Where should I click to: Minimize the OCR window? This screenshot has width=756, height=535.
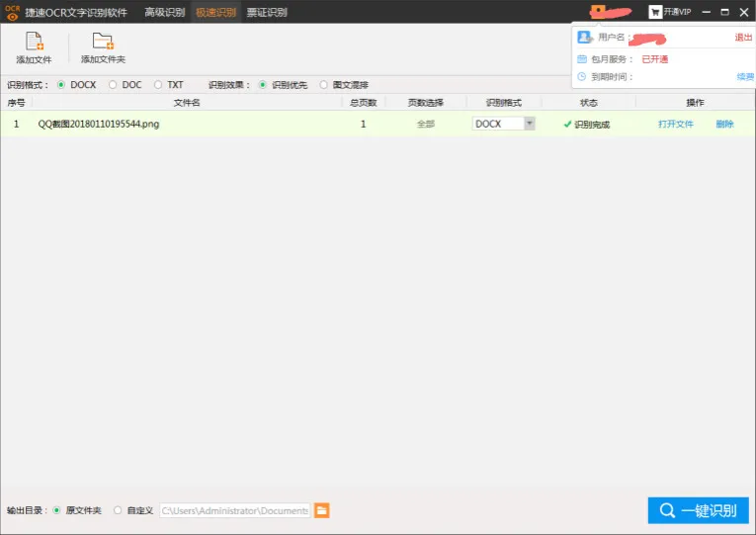(707, 12)
